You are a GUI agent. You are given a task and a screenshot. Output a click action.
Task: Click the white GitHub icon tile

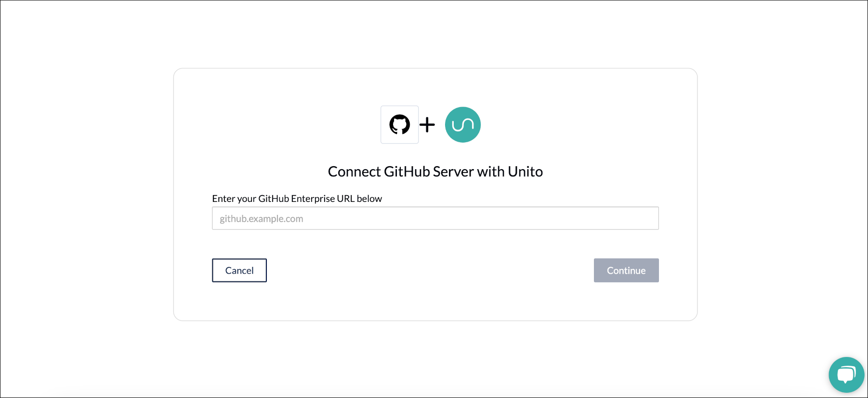click(399, 124)
